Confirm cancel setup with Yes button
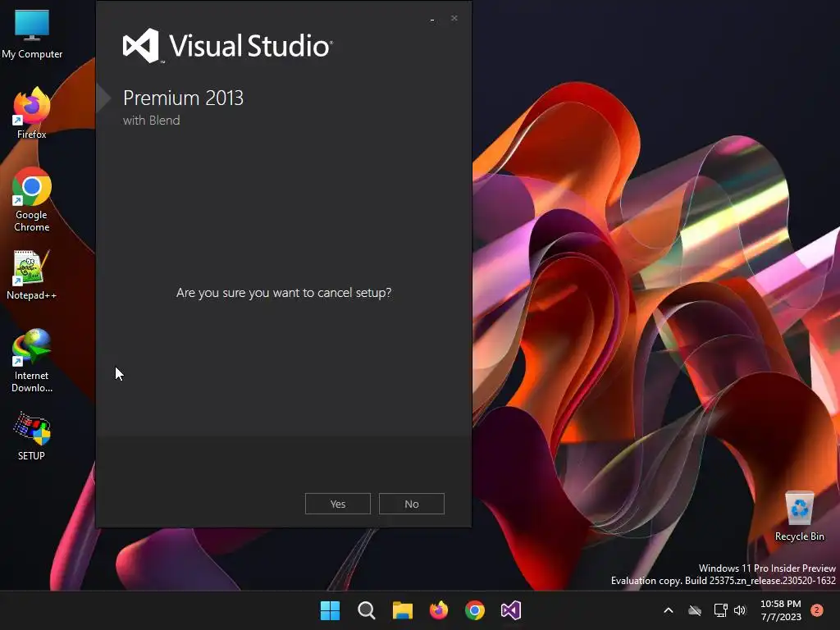 point(337,504)
